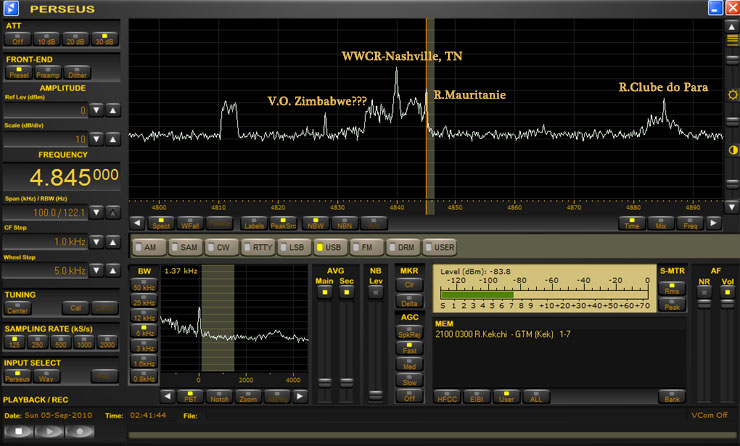740x446 pixels.
Task: Click the scroll-down arrow right of spectrum
Action: (732, 207)
